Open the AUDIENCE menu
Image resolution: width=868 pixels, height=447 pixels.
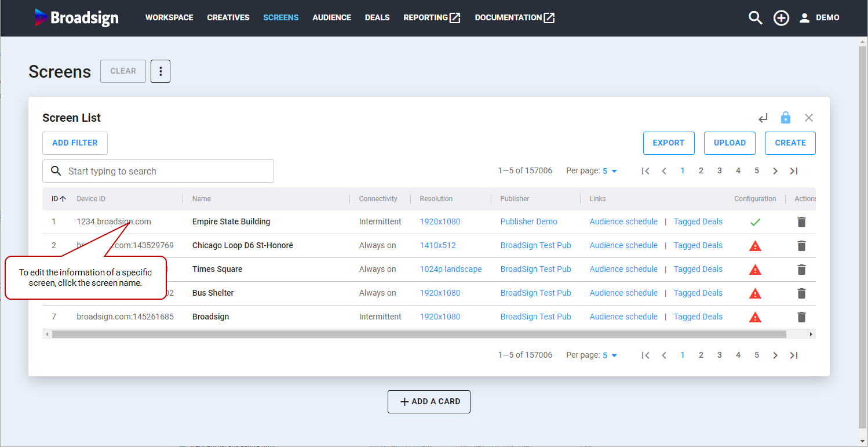332,18
